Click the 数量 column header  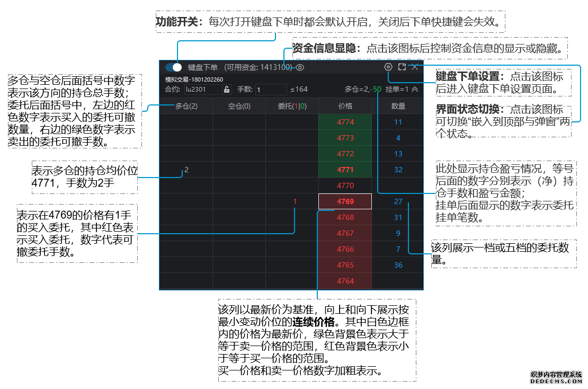click(x=398, y=106)
